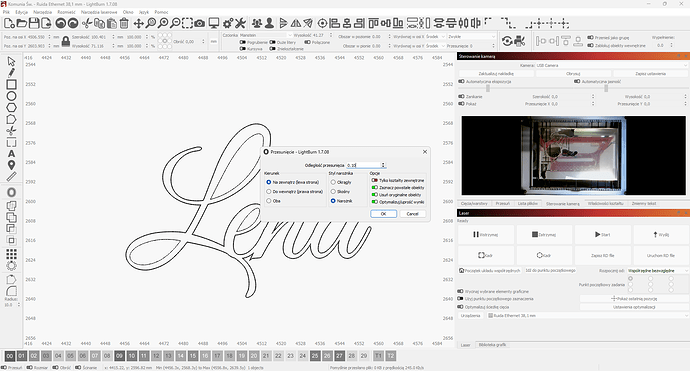
Task: Switch to the Biblioteka grafik tab
Action: pyautogui.click(x=492, y=345)
